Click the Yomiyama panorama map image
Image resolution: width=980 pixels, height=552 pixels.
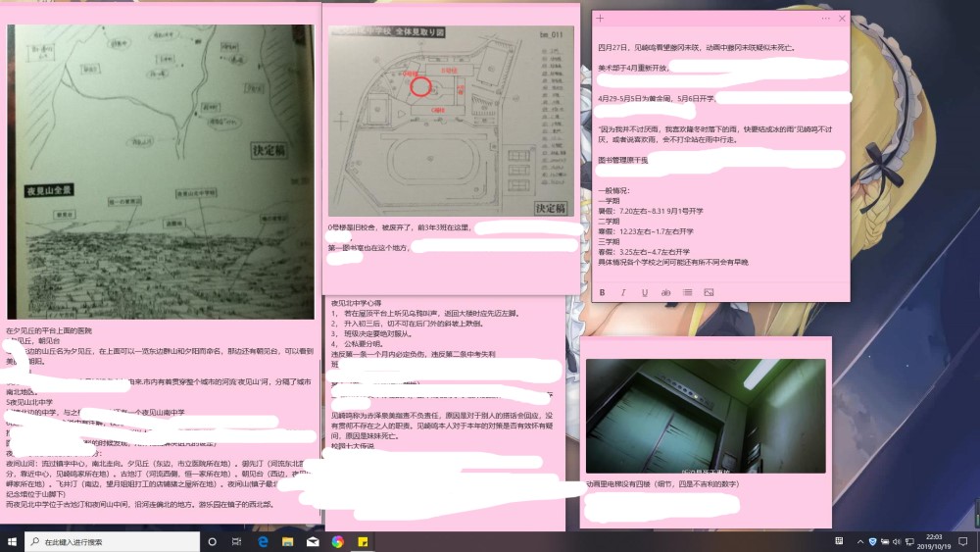161,172
